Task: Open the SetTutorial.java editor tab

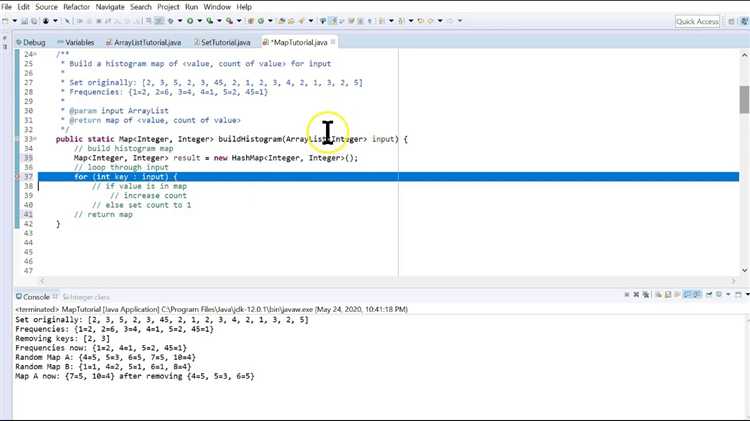Action: click(x=222, y=42)
